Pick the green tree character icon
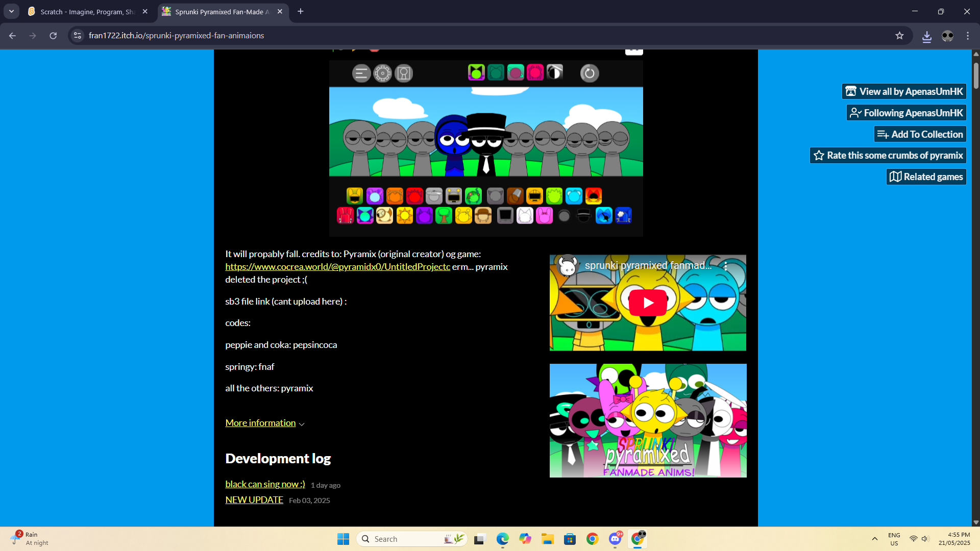This screenshot has width=980, height=551. coord(444,216)
